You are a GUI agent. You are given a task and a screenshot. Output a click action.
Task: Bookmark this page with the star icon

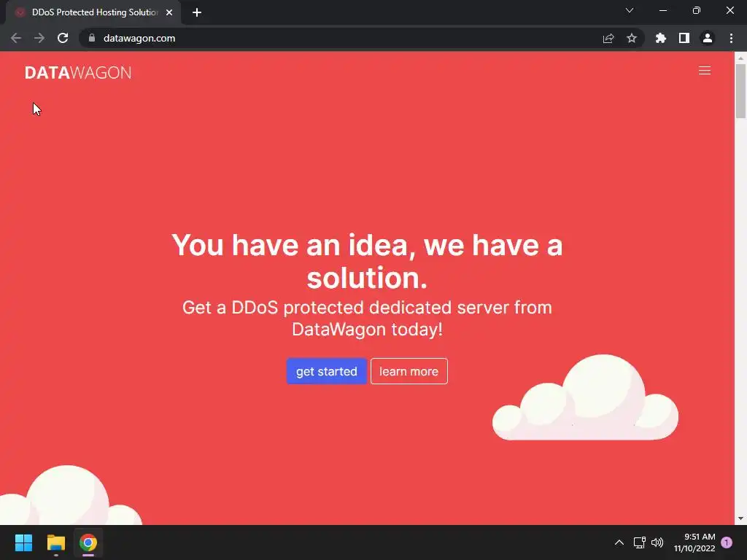click(632, 38)
